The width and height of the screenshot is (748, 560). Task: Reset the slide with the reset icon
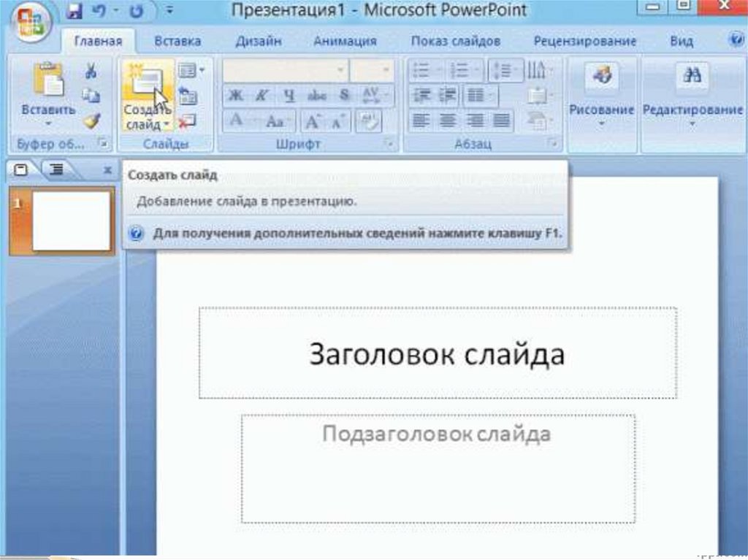click(x=188, y=96)
